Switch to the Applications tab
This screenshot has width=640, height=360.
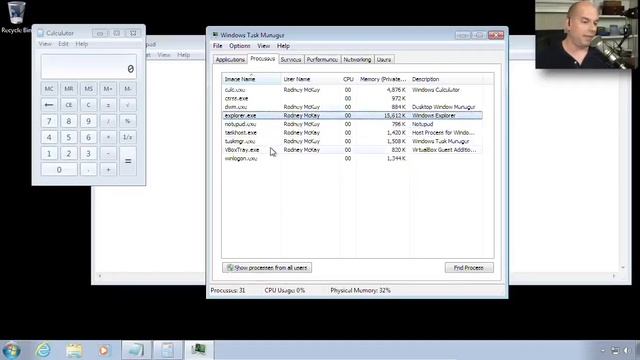click(x=230, y=60)
